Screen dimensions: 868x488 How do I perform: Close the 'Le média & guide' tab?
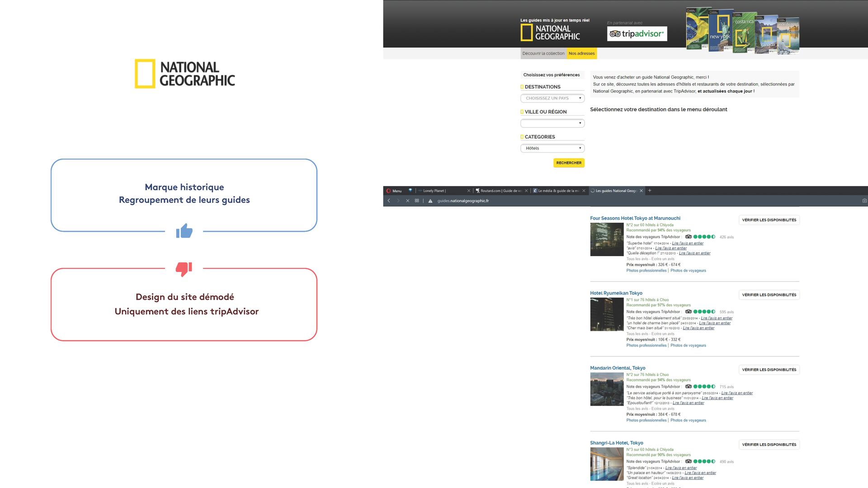(x=584, y=191)
